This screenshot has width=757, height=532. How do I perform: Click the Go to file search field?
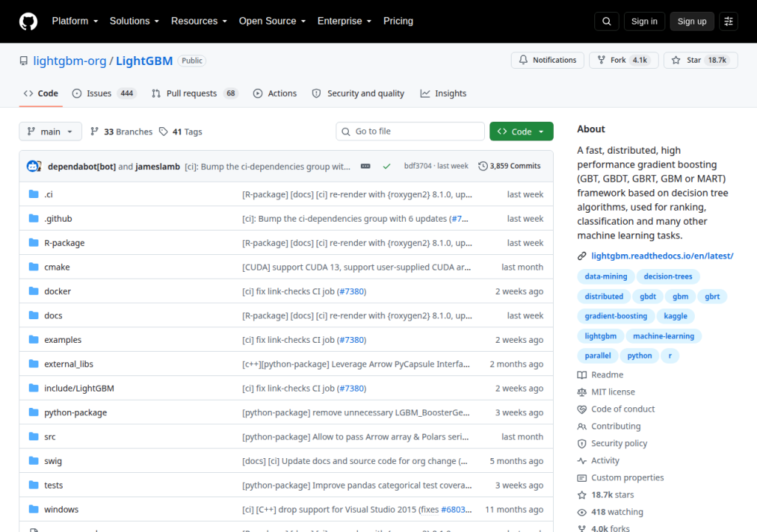(410, 132)
